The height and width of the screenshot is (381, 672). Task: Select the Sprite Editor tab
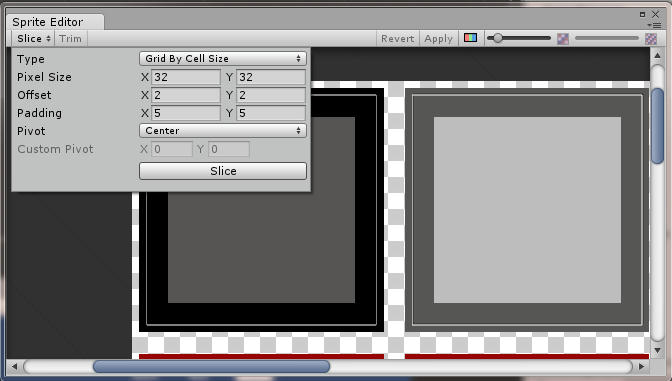click(x=48, y=22)
